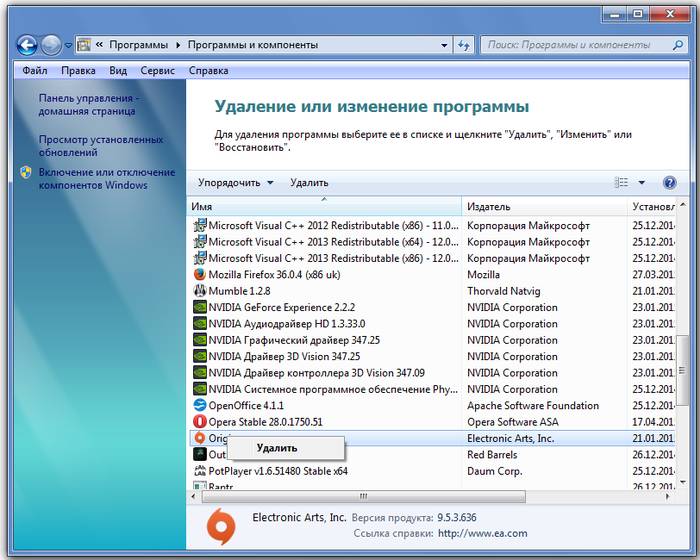Click the Origin icon in the list

tap(200, 438)
